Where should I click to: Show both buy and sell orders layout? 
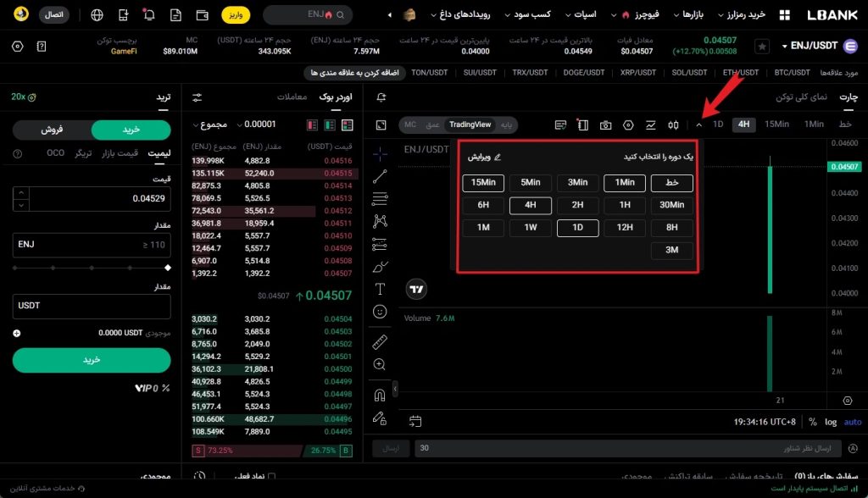coord(347,125)
